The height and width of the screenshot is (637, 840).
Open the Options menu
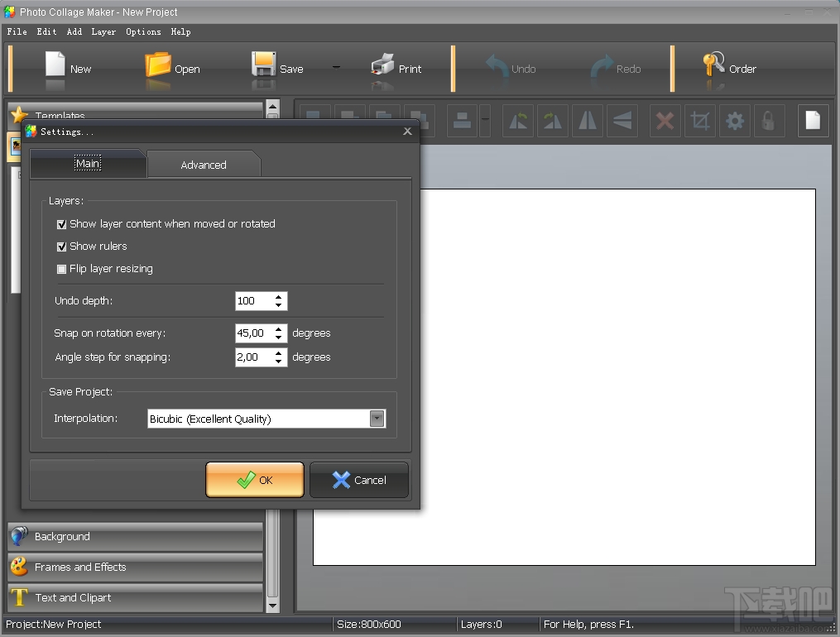(x=142, y=31)
